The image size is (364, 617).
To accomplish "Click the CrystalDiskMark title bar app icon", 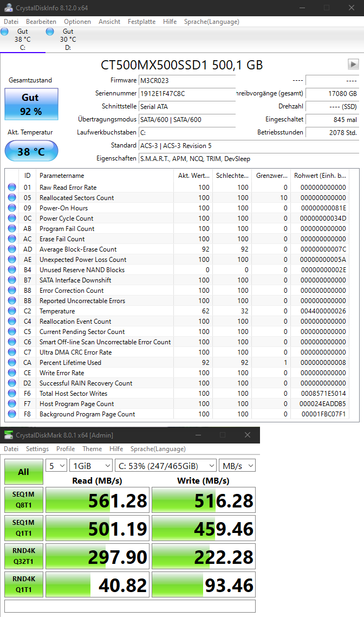I will pos(8,435).
